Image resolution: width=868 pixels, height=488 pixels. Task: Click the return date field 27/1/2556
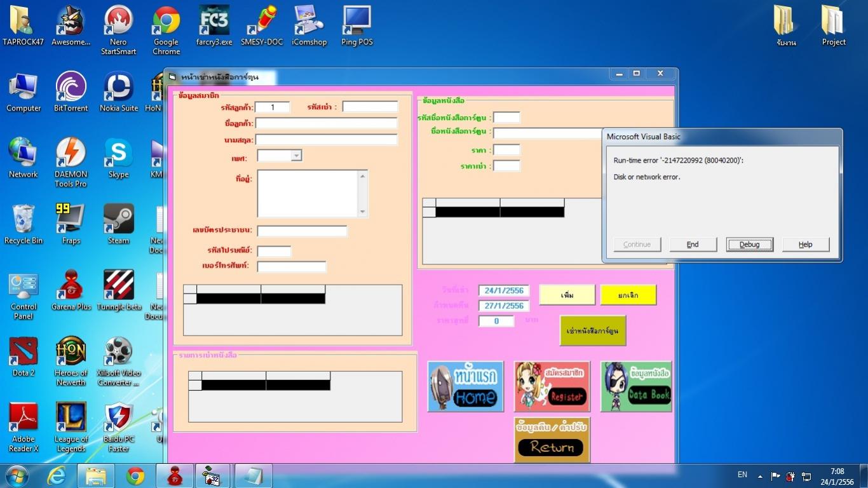tap(504, 306)
